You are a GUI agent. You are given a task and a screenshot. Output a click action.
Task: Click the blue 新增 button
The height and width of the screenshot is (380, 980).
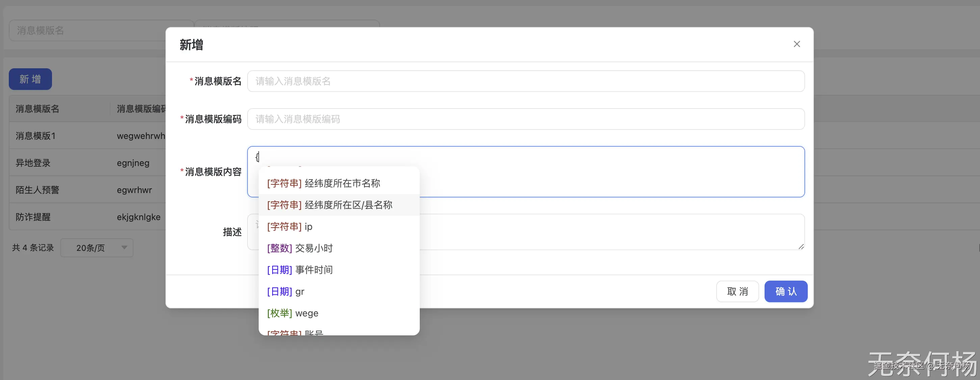30,79
